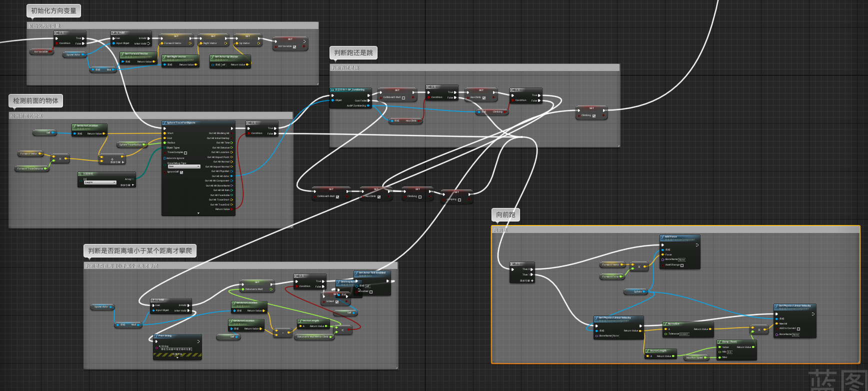The width and height of the screenshot is (868, 391).
Task: Click Bone Name field on Get Physics Linear Velocity
Action: [615, 336]
